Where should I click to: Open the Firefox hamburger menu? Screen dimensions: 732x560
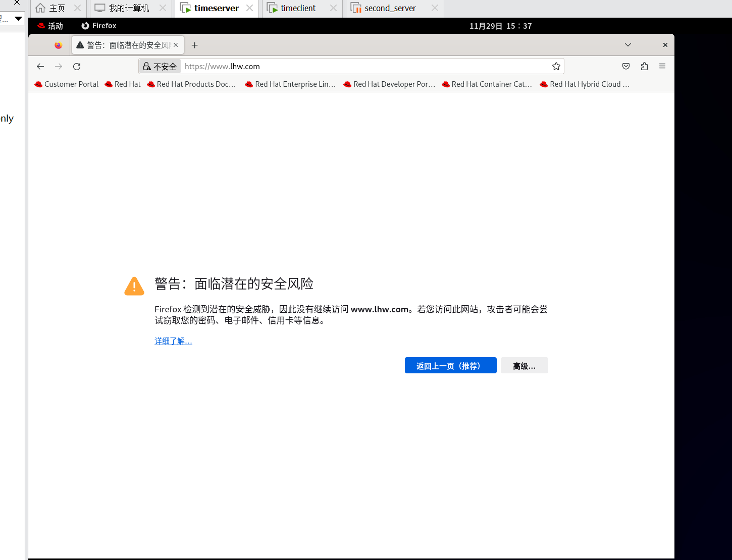point(662,66)
